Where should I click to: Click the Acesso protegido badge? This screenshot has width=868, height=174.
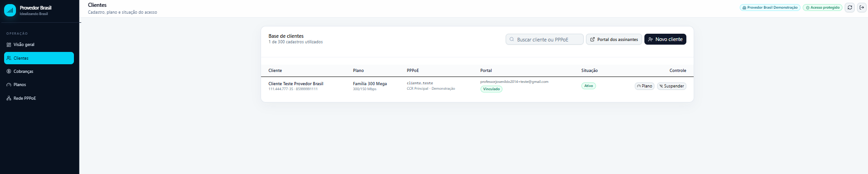coord(822,8)
